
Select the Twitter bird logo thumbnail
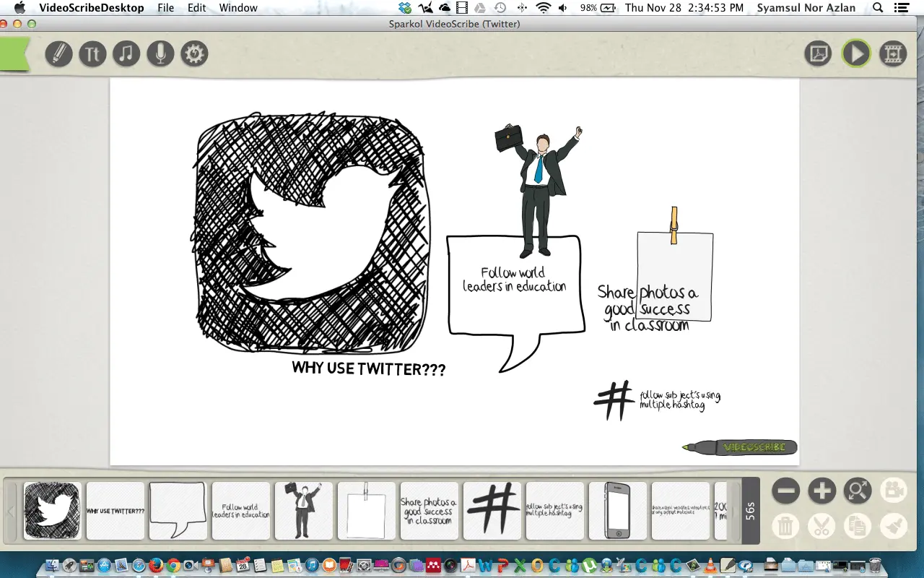[x=53, y=511]
